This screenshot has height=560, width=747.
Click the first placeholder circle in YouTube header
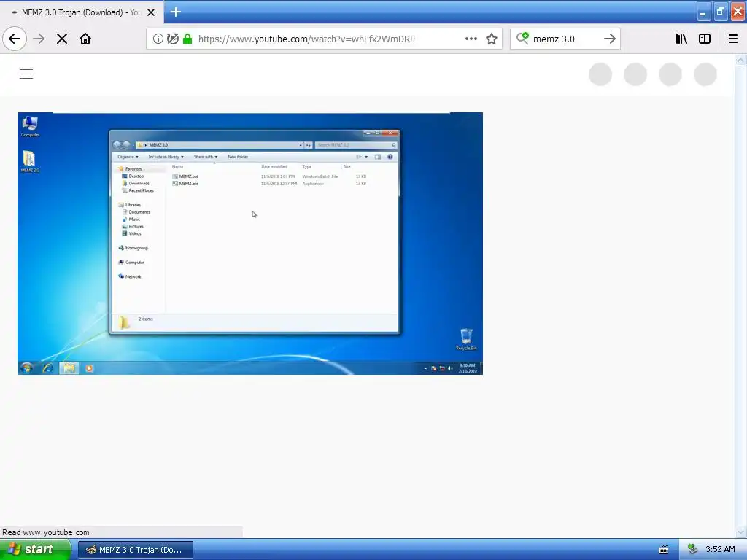point(600,74)
